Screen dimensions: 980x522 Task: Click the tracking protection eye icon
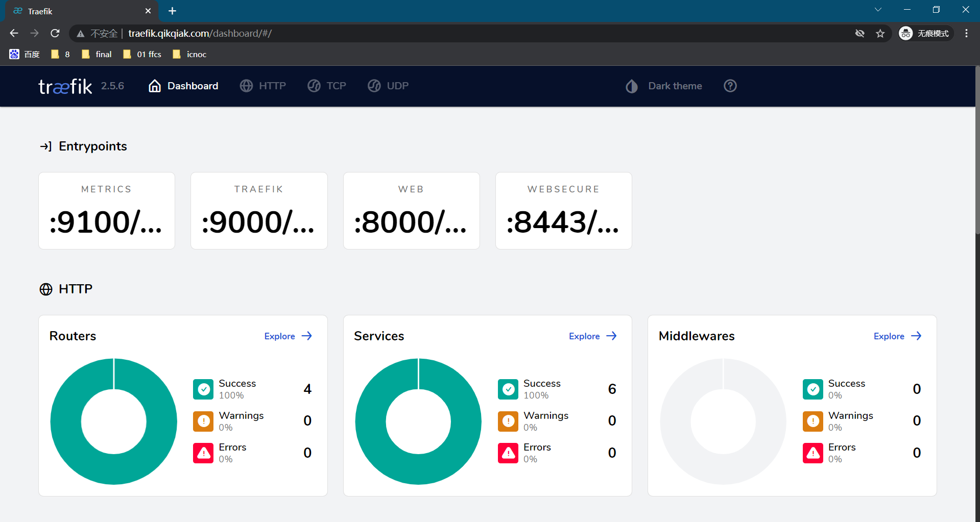(x=860, y=33)
